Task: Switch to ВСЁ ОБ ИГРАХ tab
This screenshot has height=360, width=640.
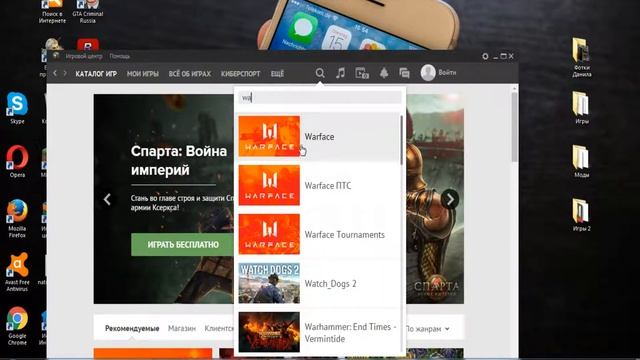Action: click(190, 74)
